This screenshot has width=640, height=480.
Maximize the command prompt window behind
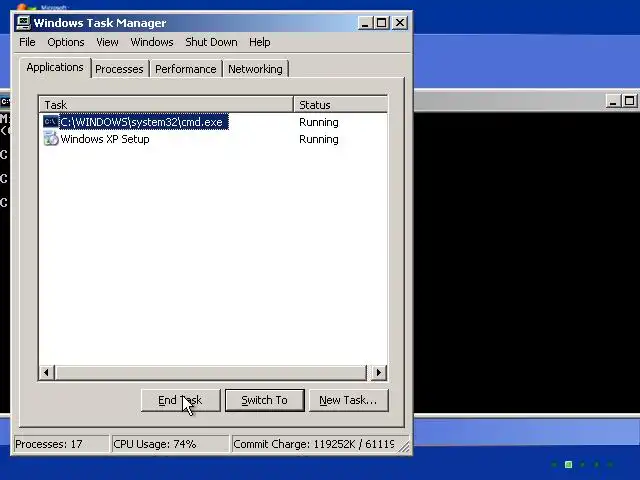(x=630, y=101)
